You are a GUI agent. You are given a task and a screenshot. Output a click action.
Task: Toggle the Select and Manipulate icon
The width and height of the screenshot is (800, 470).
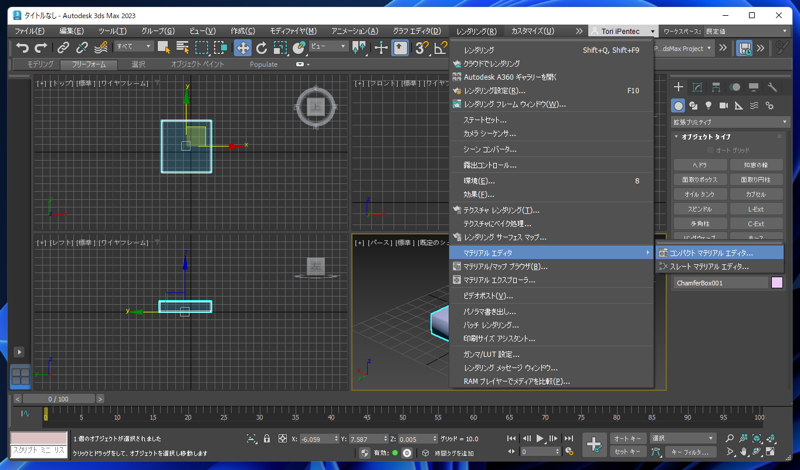[381, 48]
